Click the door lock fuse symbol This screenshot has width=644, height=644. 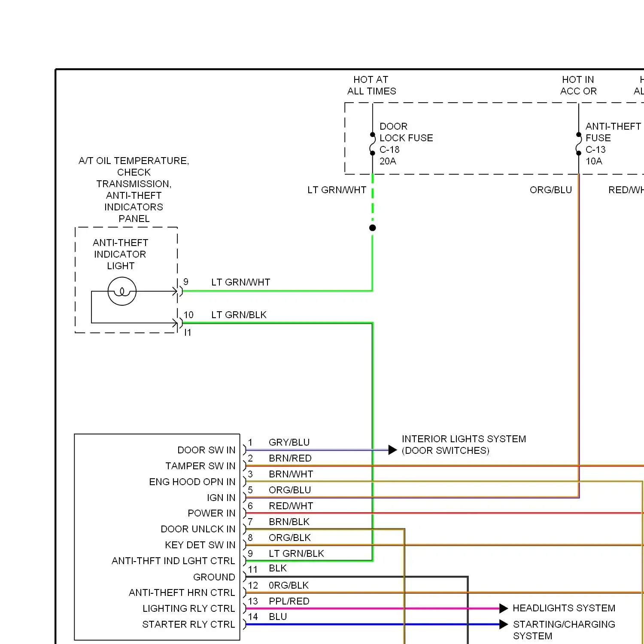pyautogui.click(x=372, y=144)
